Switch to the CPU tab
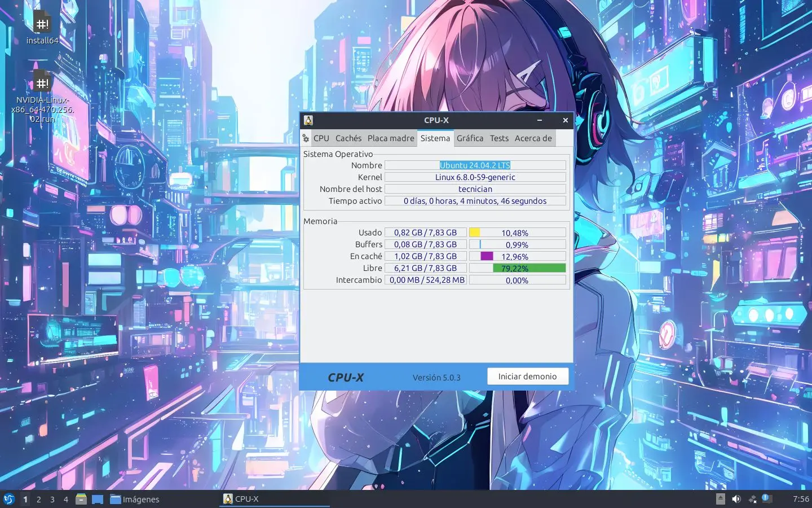812x508 pixels. 321,138
